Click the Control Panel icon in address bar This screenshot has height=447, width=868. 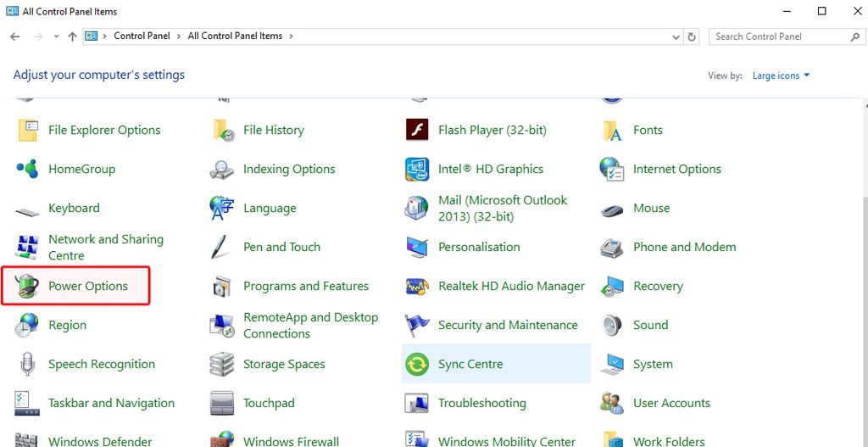click(x=92, y=36)
